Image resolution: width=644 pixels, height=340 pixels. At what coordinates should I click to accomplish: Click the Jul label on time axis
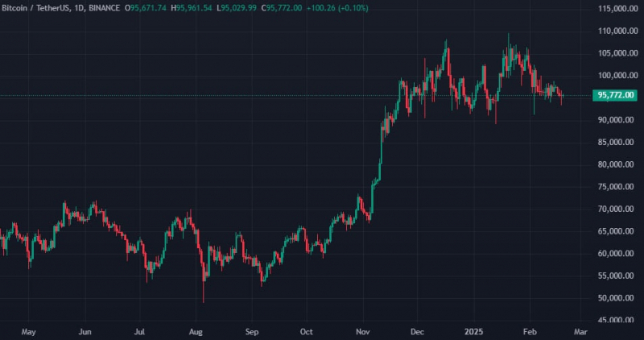pos(139,332)
